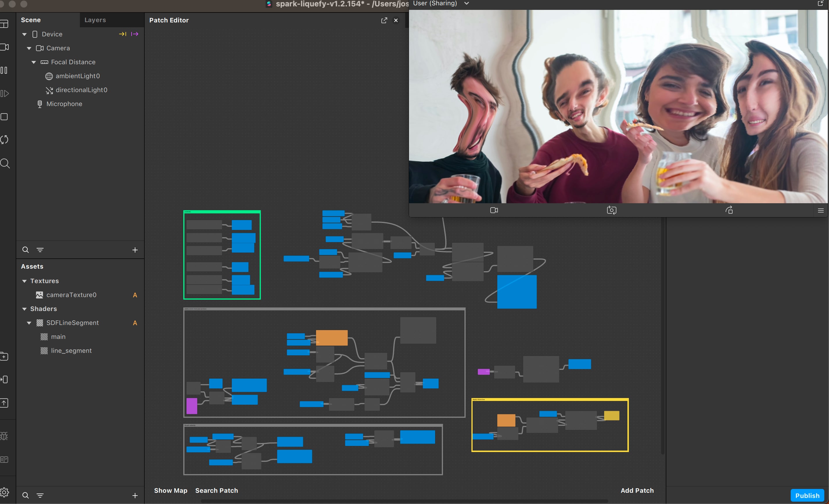Screen dimensions: 829x504
Task: Open the debug console using the bug icon
Action: [x=5, y=435]
